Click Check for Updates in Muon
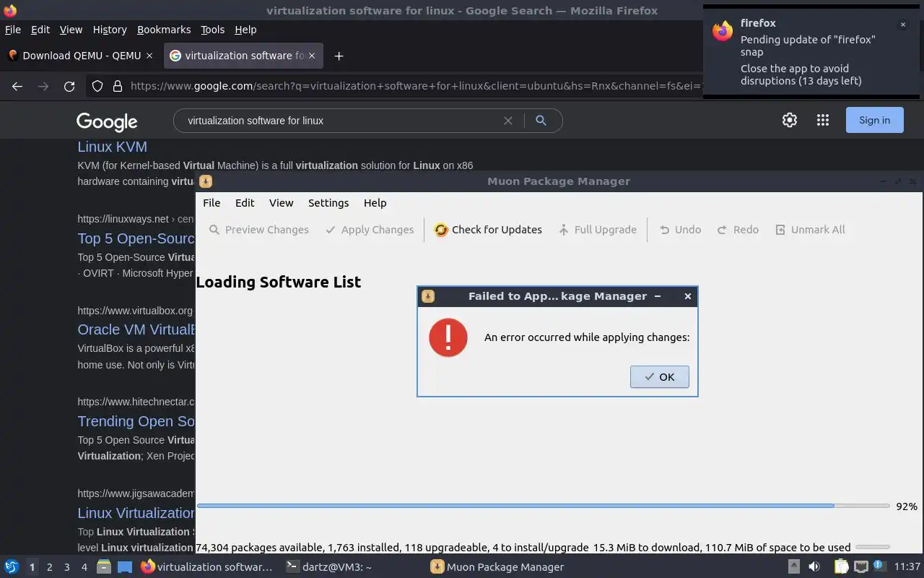Screen dimensions: 924x578 (x=488, y=230)
